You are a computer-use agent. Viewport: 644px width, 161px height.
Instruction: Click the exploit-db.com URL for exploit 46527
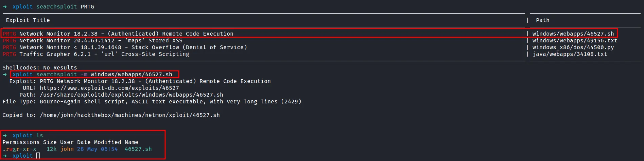[x=109, y=88]
